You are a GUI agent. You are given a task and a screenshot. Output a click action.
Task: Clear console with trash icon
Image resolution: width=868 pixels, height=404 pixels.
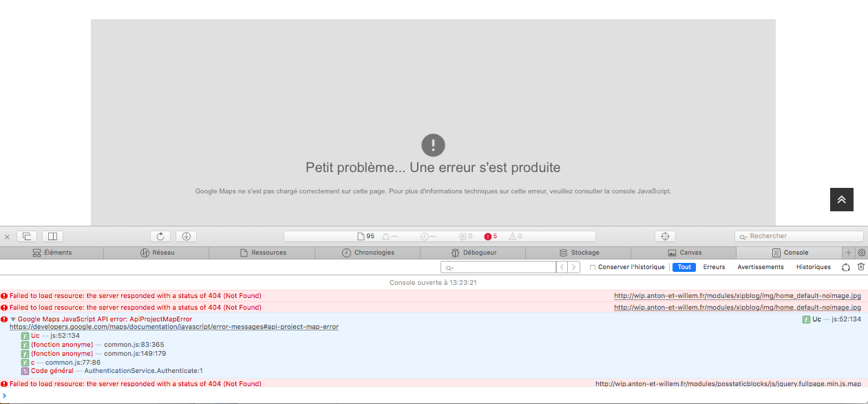pyautogui.click(x=860, y=267)
